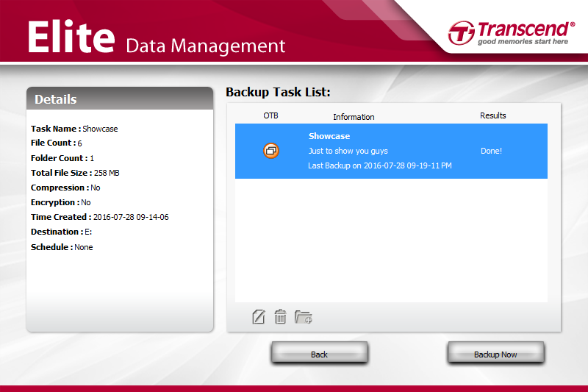The height and width of the screenshot is (392, 588).
Task: Click the Elite Data Management title
Action: (157, 37)
